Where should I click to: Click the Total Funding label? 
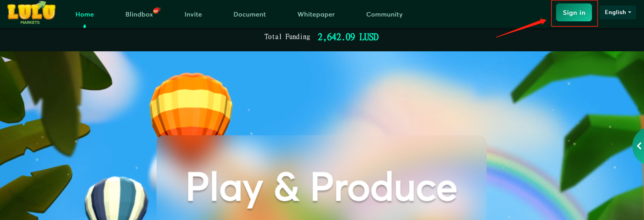click(287, 37)
